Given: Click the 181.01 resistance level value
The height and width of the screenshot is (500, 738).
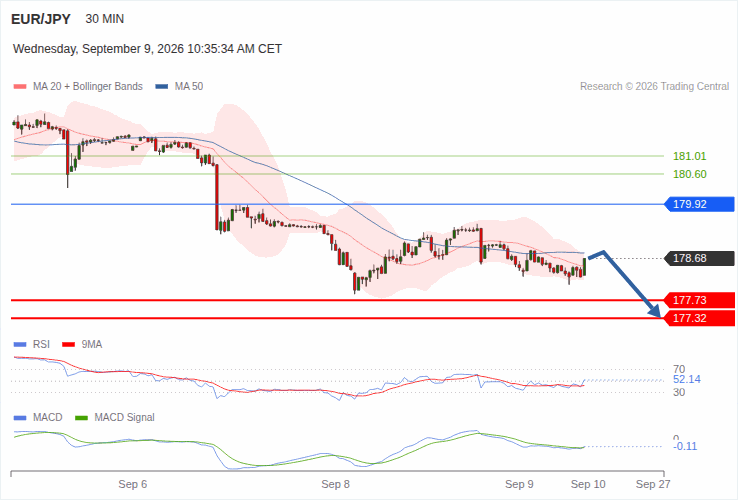Looking at the screenshot, I should [690, 156].
